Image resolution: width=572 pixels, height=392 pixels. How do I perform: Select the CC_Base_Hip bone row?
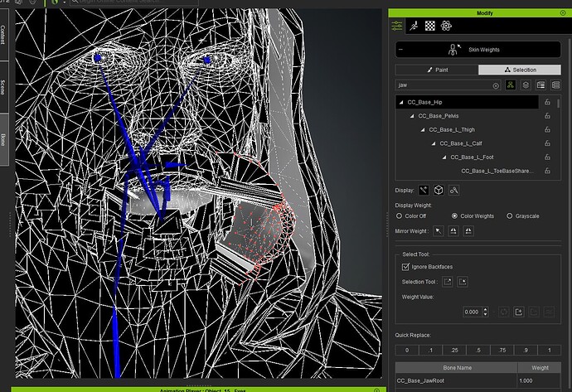[467, 102]
